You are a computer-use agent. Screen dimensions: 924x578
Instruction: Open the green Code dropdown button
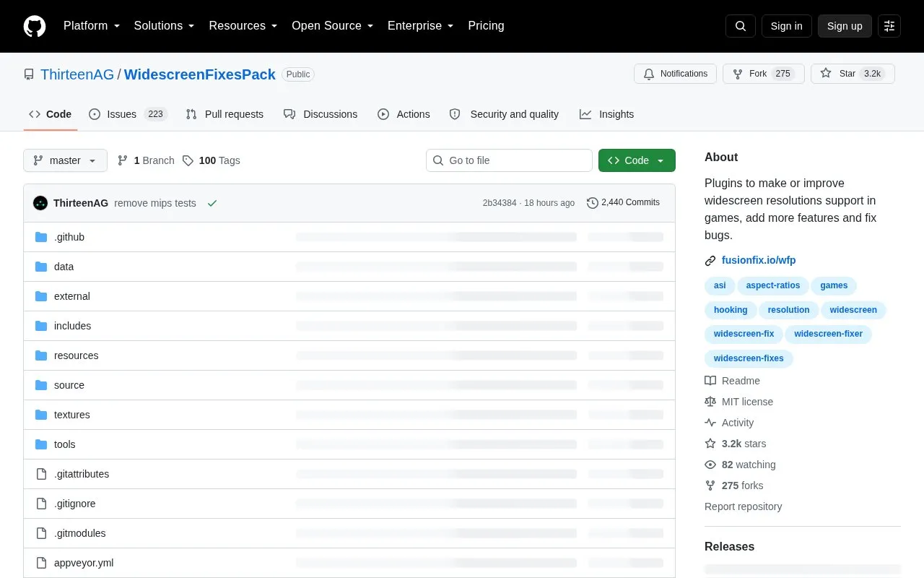pyautogui.click(x=637, y=160)
